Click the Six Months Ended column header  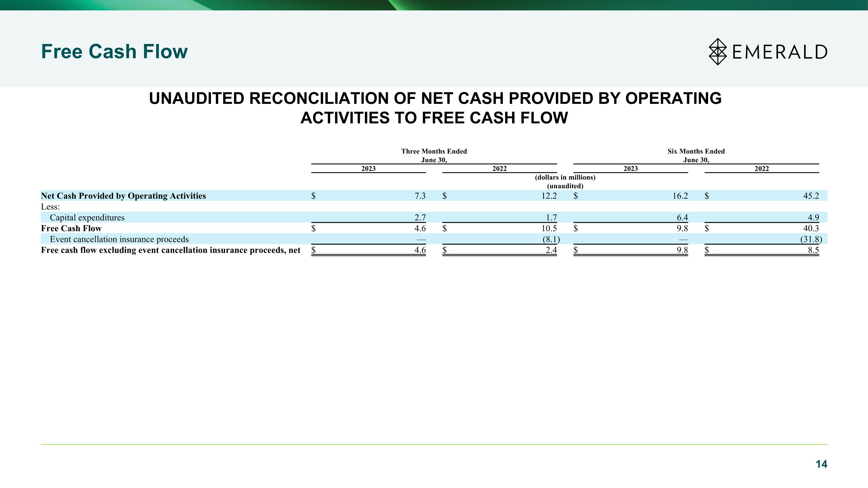point(696,156)
